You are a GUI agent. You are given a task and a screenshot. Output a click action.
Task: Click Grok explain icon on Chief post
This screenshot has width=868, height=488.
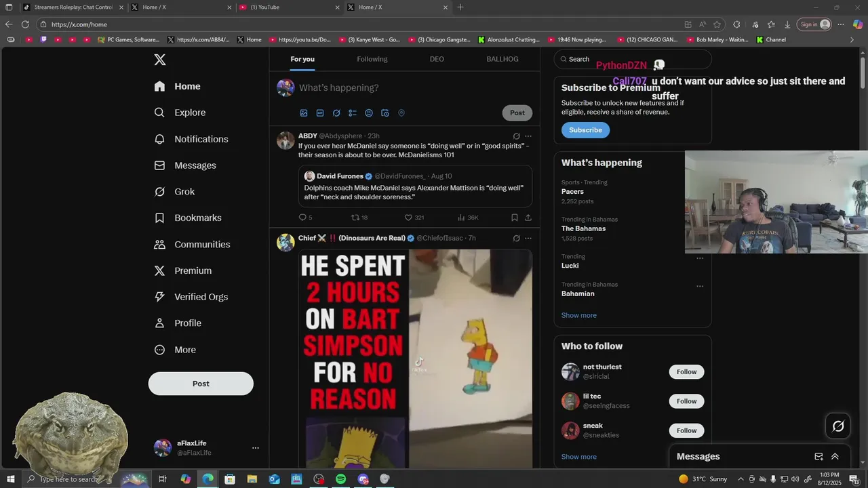(516, 239)
